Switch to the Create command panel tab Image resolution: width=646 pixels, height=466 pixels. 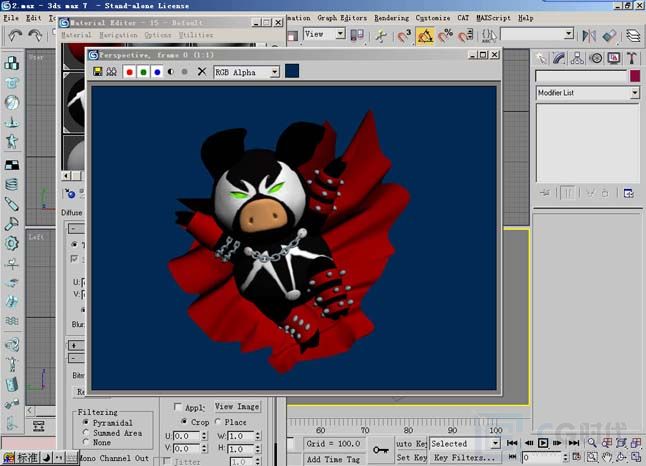pyautogui.click(x=541, y=58)
